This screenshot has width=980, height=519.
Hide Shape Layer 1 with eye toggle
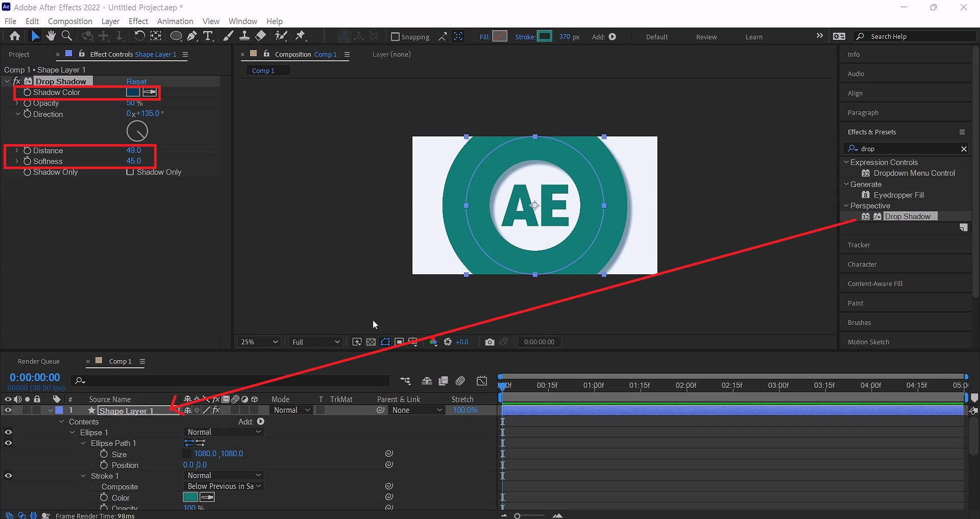(x=8, y=410)
